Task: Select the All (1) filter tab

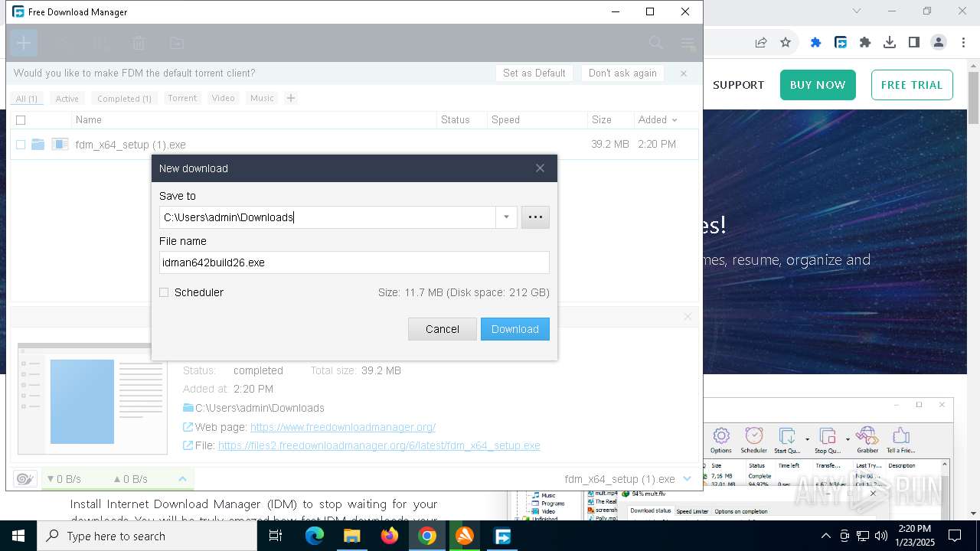Action: tap(27, 98)
